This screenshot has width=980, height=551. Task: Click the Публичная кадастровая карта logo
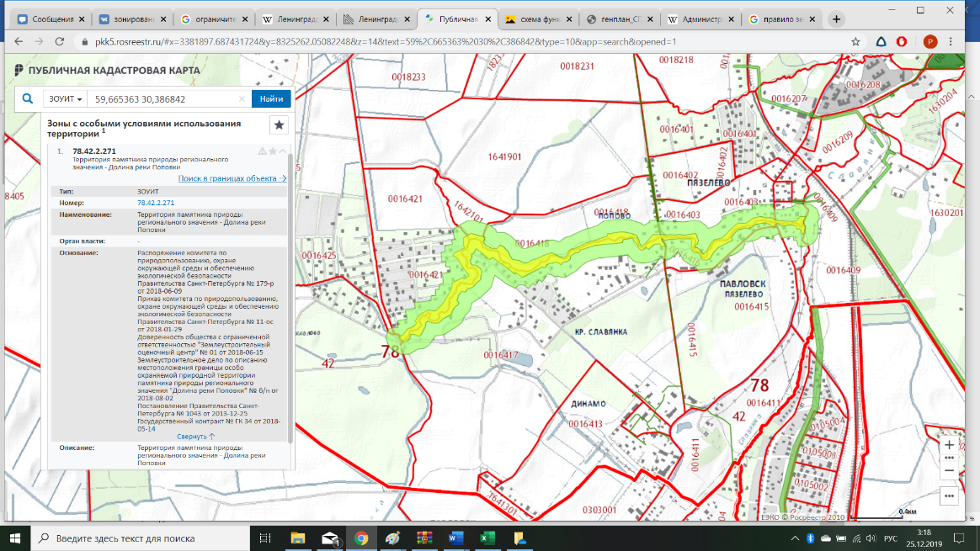pos(107,70)
